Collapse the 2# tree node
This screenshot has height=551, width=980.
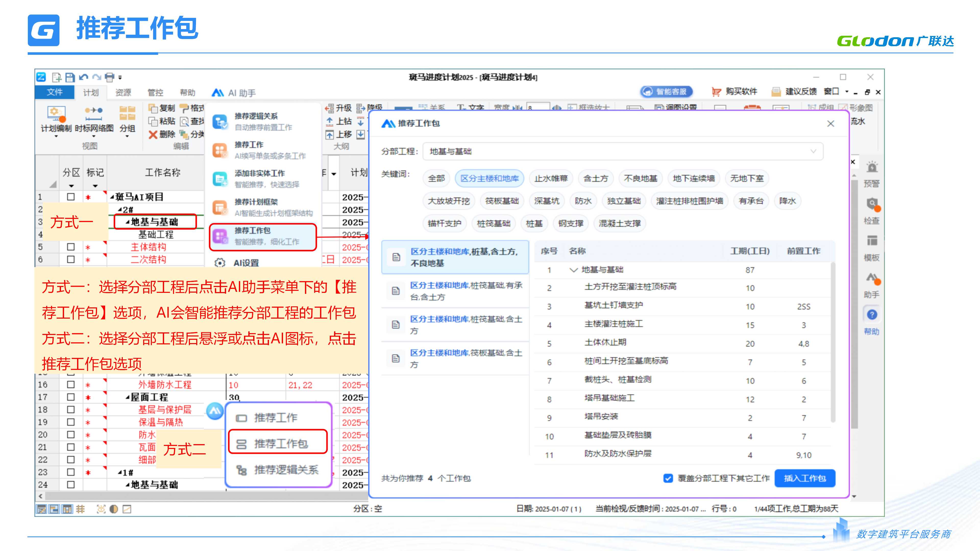click(120, 209)
